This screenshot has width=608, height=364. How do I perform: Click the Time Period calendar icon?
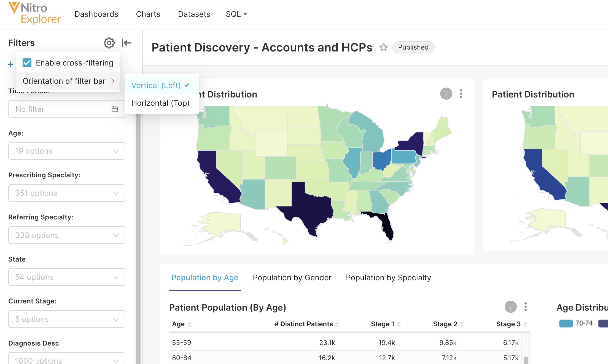point(114,109)
